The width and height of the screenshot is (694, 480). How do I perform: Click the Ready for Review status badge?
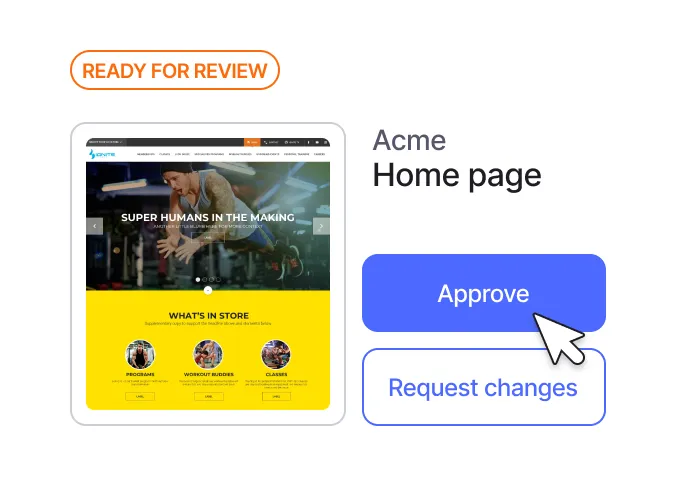(175, 70)
